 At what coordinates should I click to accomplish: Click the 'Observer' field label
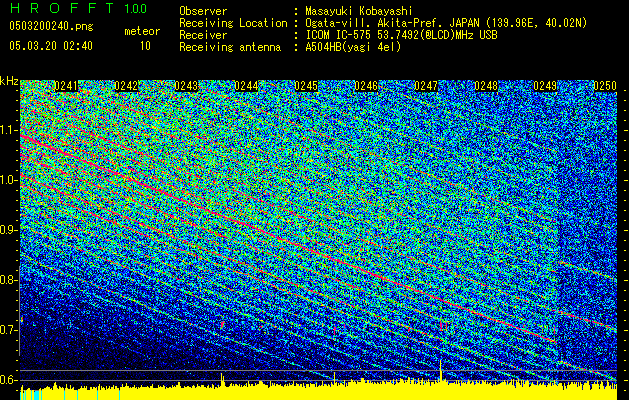pyautogui.click(x=203, y=11)
